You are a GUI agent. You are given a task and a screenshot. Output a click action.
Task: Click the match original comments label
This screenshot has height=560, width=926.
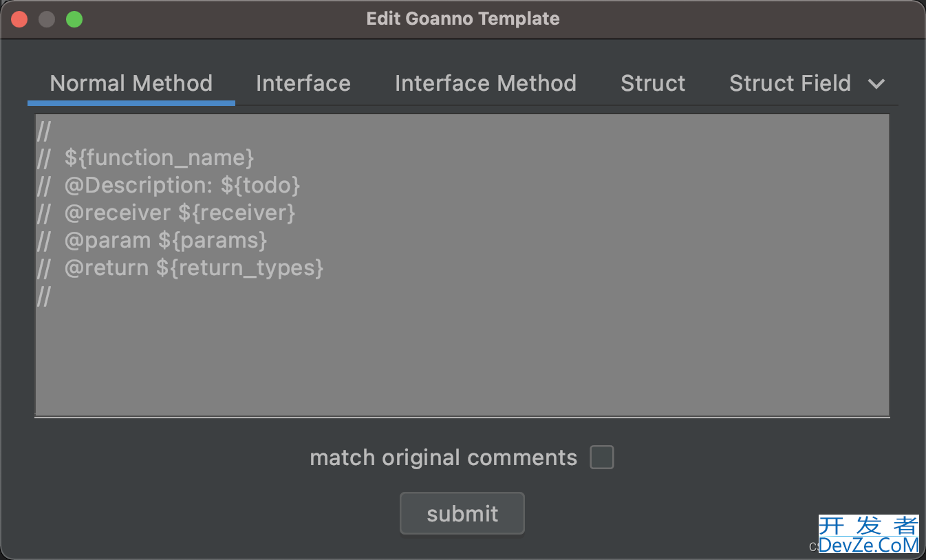pyautogui.click(x=443, y=457)
